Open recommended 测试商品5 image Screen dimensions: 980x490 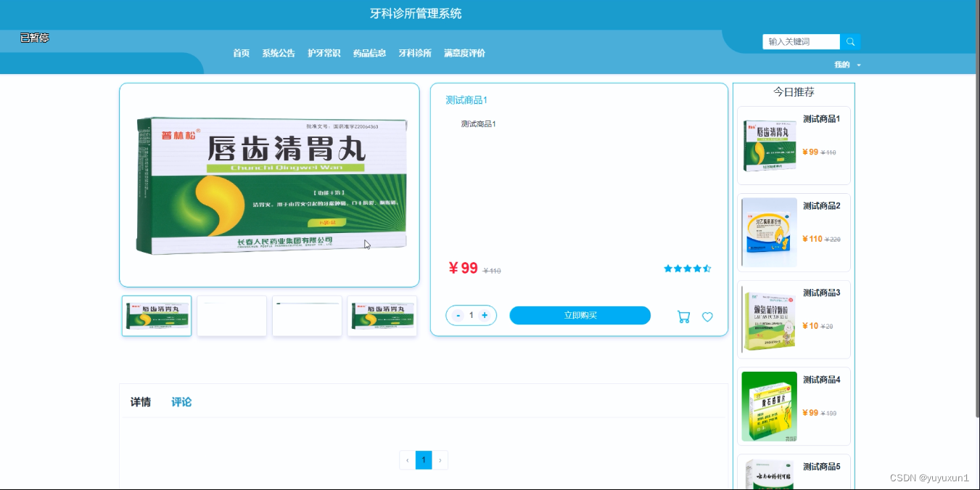[x=769, y=474]
